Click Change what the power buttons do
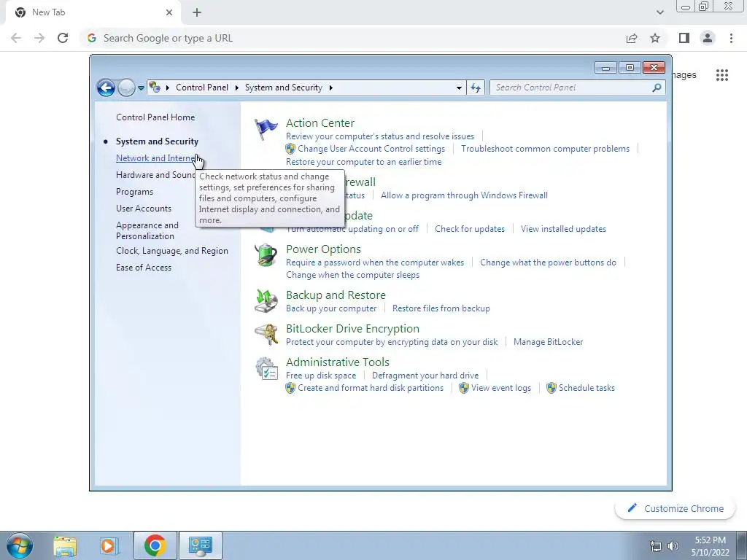Image resolution: width=747 pixels, height=560 pixels. (x=548, y=262)
